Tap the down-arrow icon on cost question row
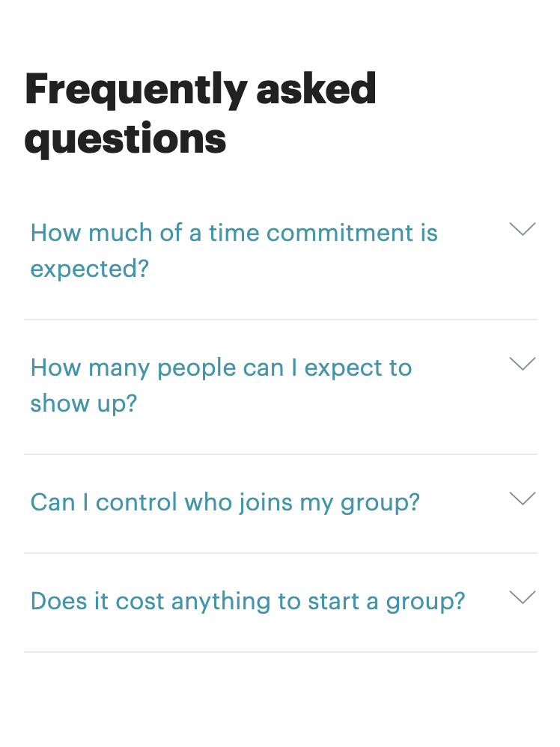The height and width of the screenshot is (747, 560). coord(523,597)
